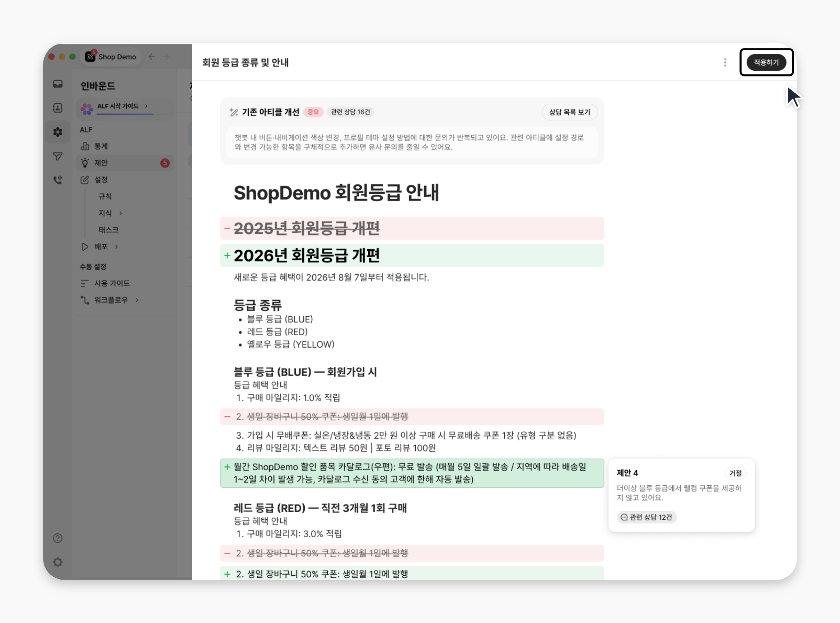Open the contacts icon in left rail
This screenshot has height=623, width=840.
click(x=58, y=108)
